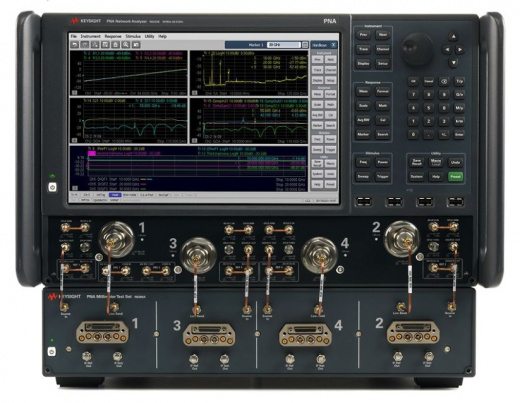
Task: Push the front-panel Next key
Action: pyautogui.click(x=383, y=35)
